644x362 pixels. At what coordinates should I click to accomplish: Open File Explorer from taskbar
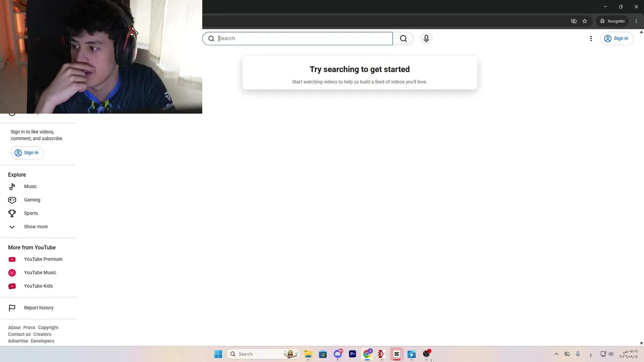click(x=308, y=354)
